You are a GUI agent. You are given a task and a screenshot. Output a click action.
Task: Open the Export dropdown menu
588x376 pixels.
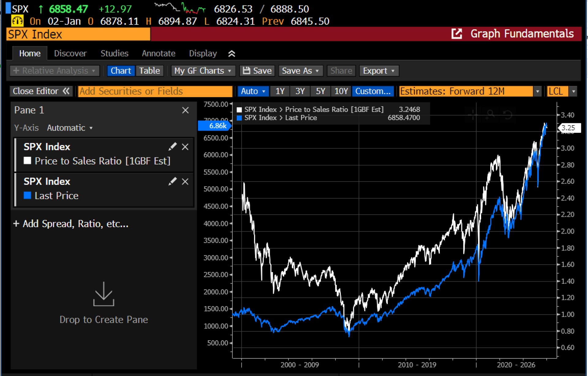pos(379,71)
